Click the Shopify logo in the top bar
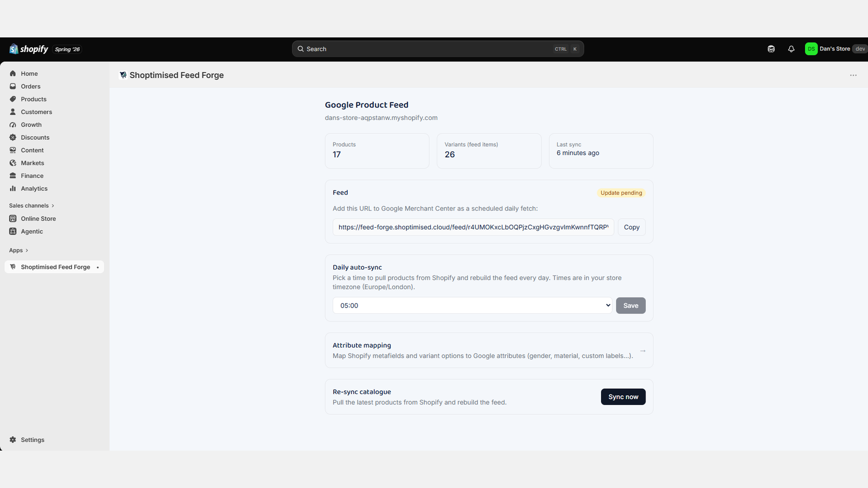This screenshot has height=488, width=868. (x=29, y=49)
